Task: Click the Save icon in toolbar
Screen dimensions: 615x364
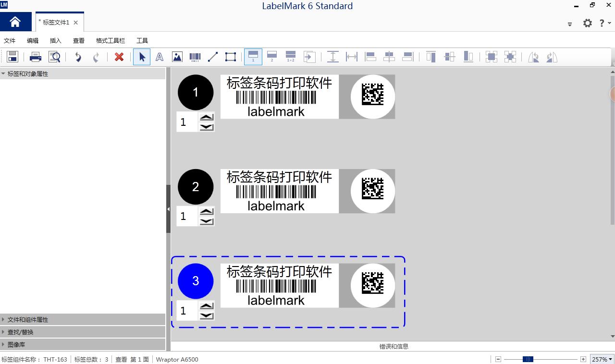Action: (x=12, y=57)
